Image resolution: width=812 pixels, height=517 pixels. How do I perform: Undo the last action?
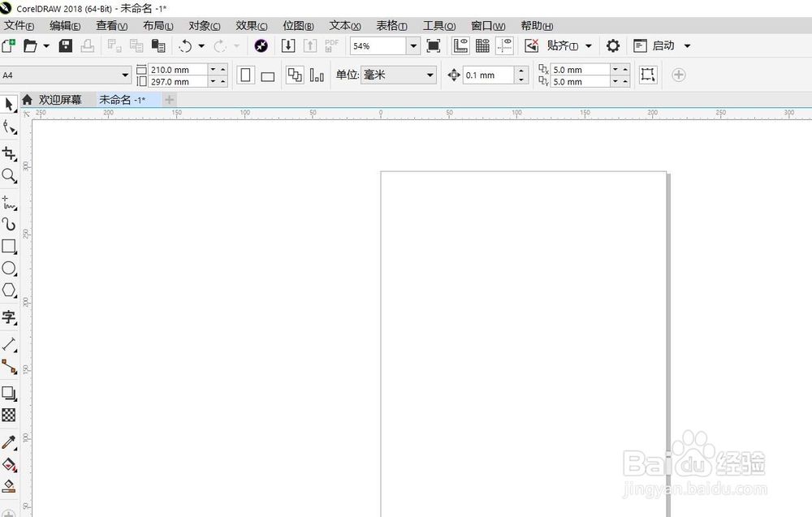[185, 45]
